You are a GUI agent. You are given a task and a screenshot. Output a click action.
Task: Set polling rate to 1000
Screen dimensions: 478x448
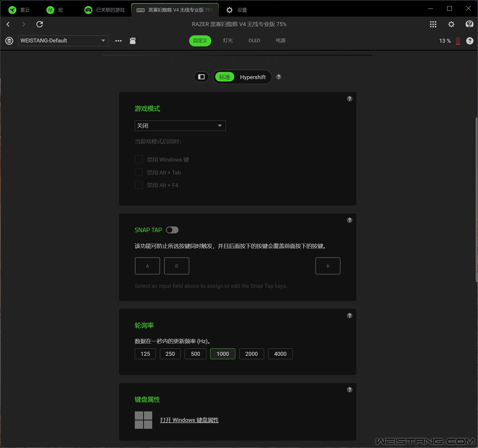point(223,354)
